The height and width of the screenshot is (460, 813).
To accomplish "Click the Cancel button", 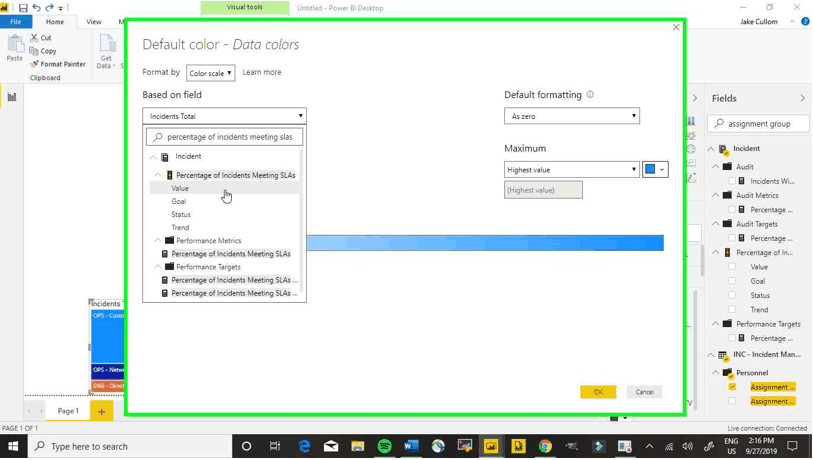I will (x=644, y=392).
